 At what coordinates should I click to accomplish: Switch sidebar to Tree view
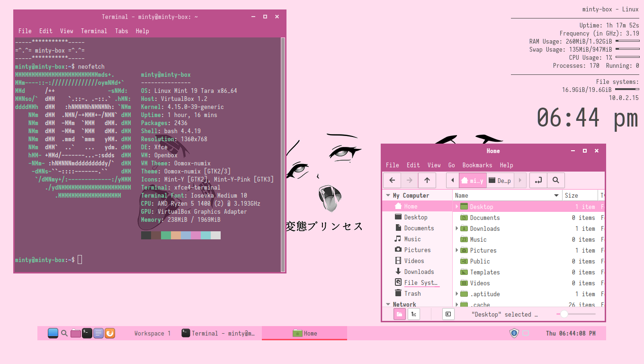(414, 314)
